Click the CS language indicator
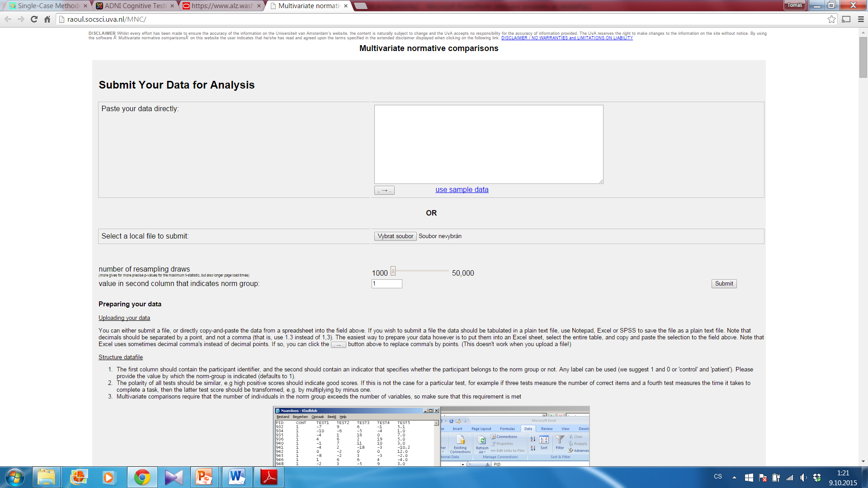The width and height of the screenshot is (868, 488). click(718, 477)
